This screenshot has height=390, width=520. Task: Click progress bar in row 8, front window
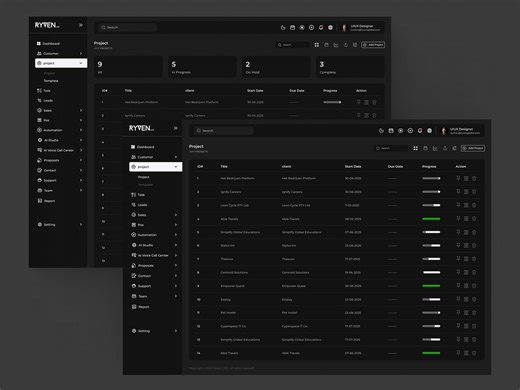tap(431, 272)
